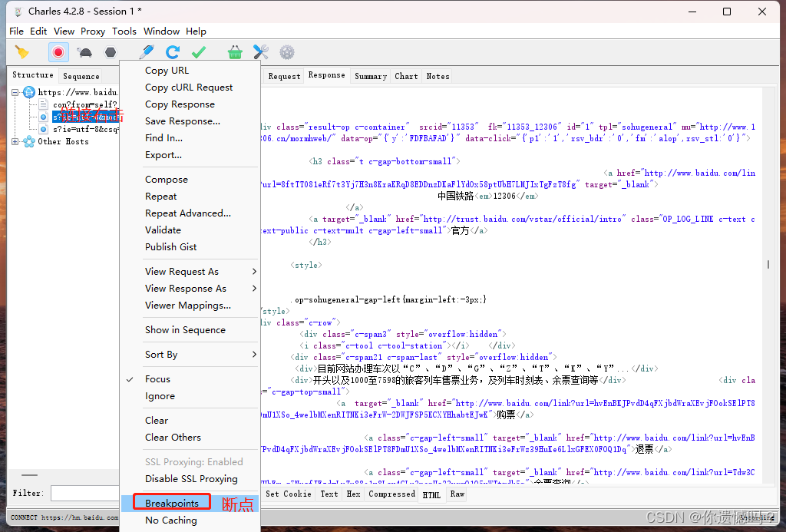This screenshot has height=532, width=786.
Task: Select the Other Hosts group icon
Action: click(x=29, y=141)
